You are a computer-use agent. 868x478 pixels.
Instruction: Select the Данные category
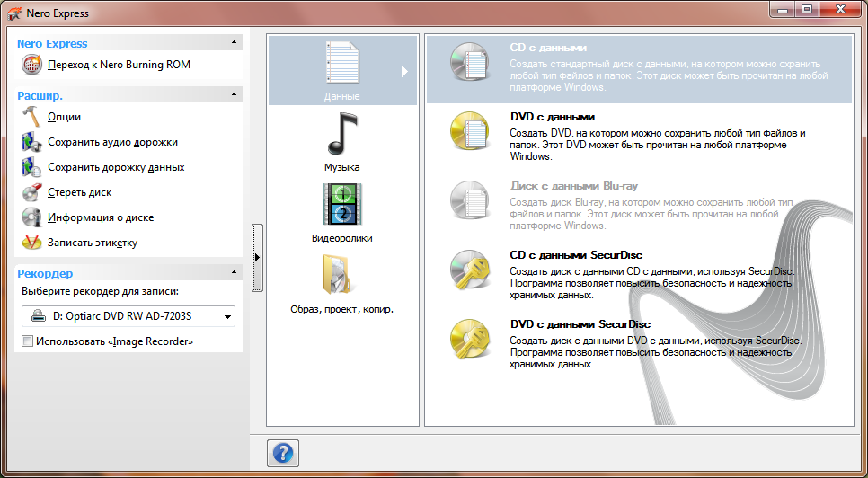342,70
